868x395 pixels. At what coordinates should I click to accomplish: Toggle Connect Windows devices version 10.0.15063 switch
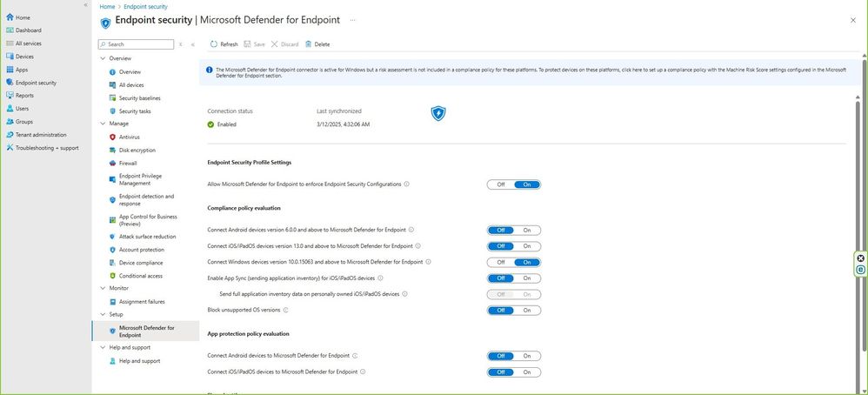(514, 262)
